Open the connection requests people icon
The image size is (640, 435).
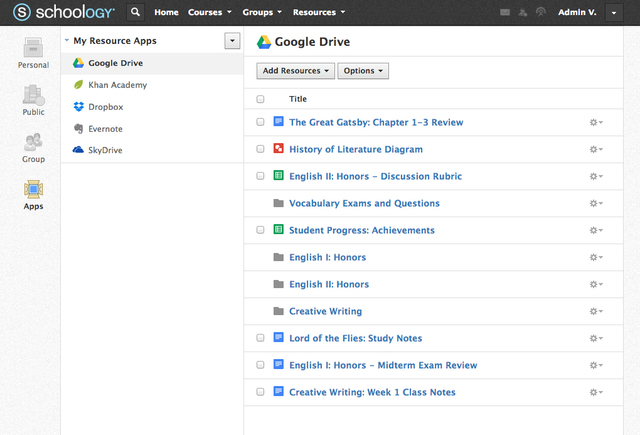click(x=523, y=12)
